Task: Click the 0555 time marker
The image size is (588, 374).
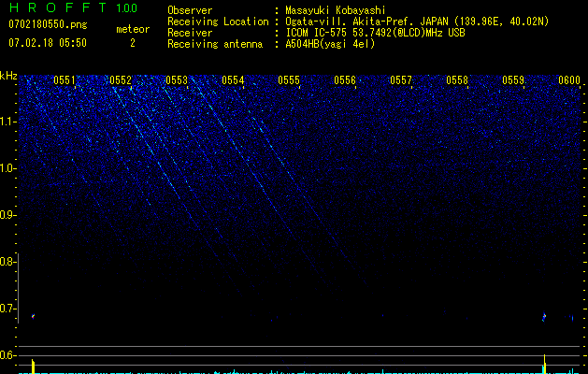Action: click(289, 80)
